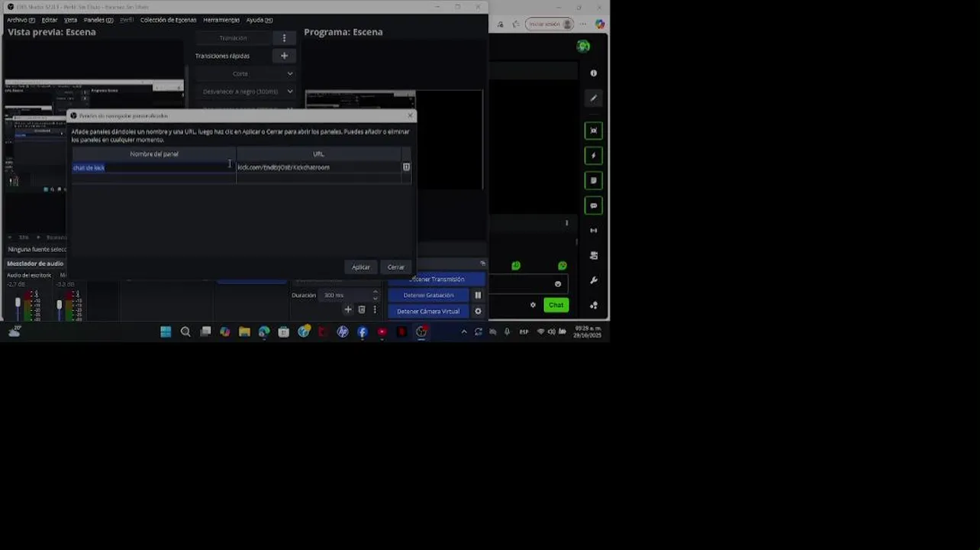This screenshot has width=980, height=550.
Task: Click Detener Transmisión button
Action: (436, 280)
